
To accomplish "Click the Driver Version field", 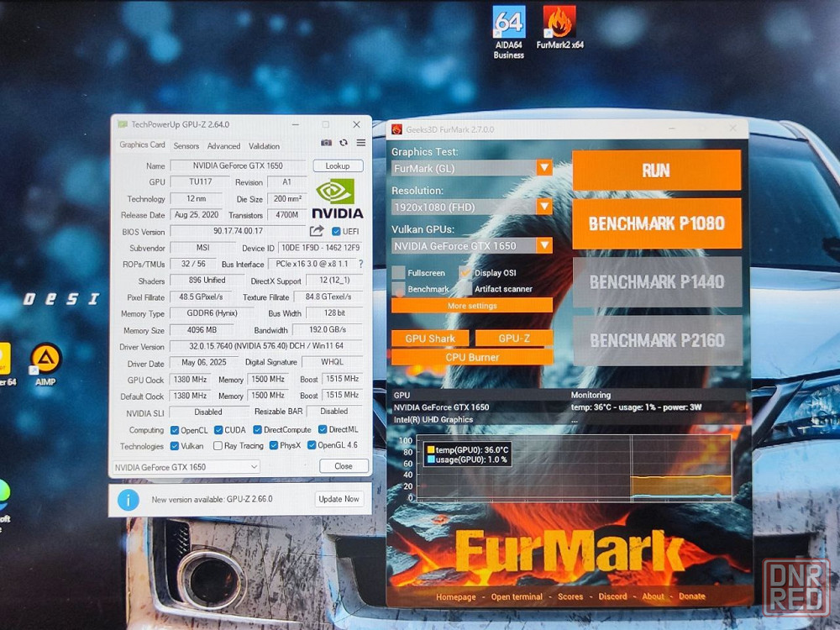I will pos(266,346).
